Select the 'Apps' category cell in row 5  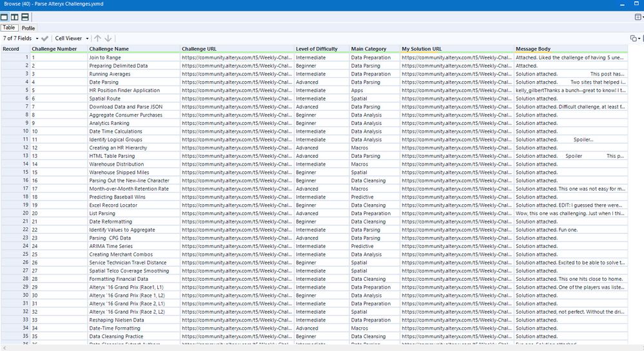[x=375, y=90]
